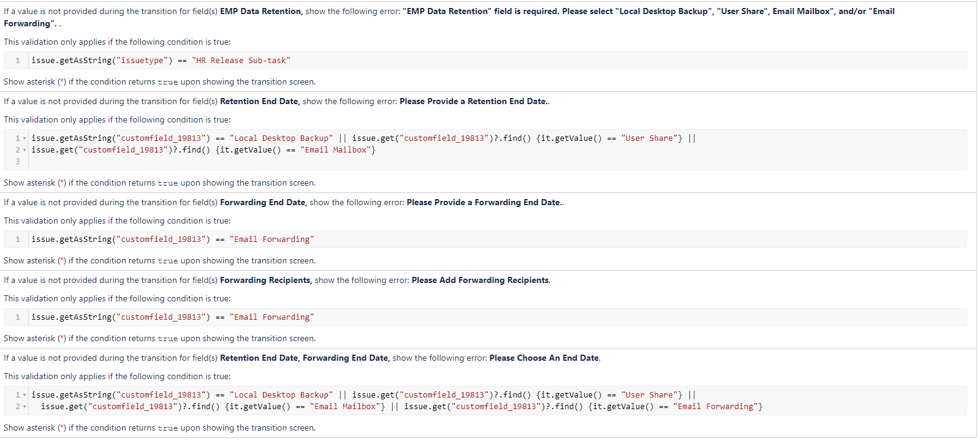Click the bold "Forwarding Recipients" field name
This screenshot has width=980, height=441.
click(265, 281)
